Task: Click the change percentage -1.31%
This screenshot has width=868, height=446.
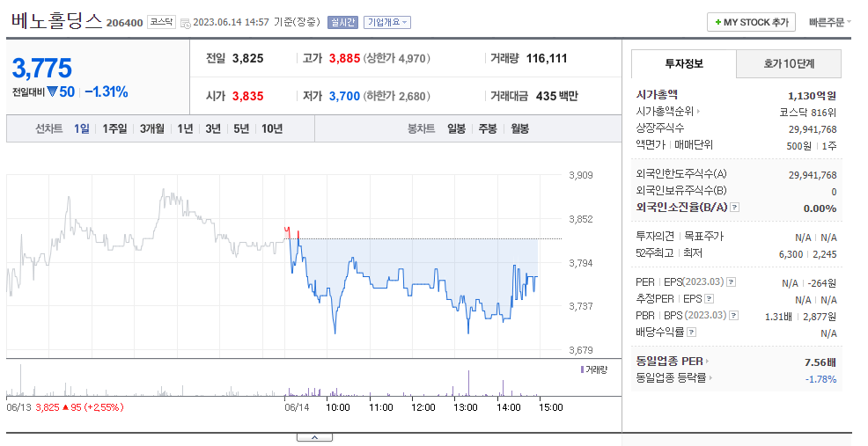Action: click(x=107, y=91)
